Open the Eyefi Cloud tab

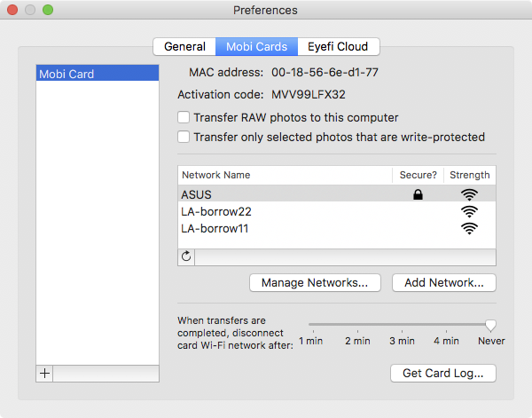[x=338, y=47]
